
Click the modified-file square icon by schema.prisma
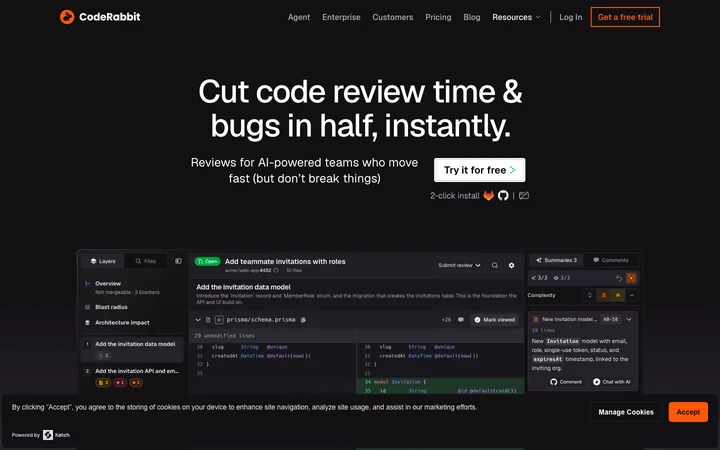pos(219,320)
